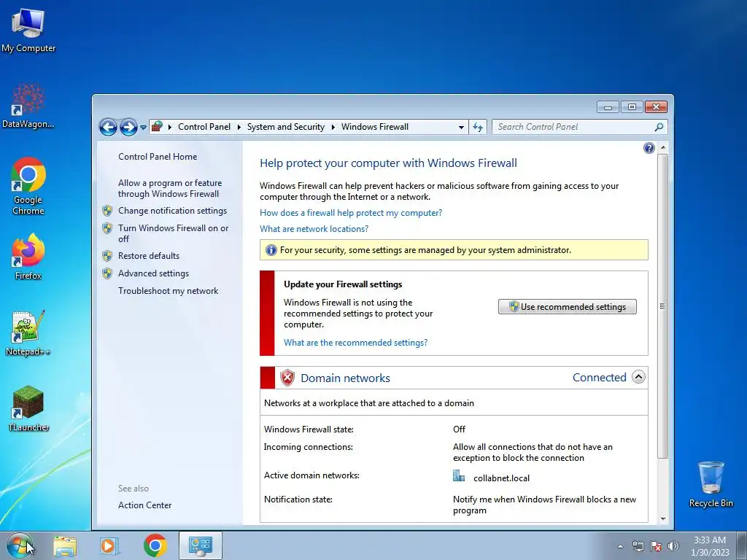747x560 pixels.
Task: Select TLauncher desktop shortcut
Action: pyautogui.click(x=28, y=408)
